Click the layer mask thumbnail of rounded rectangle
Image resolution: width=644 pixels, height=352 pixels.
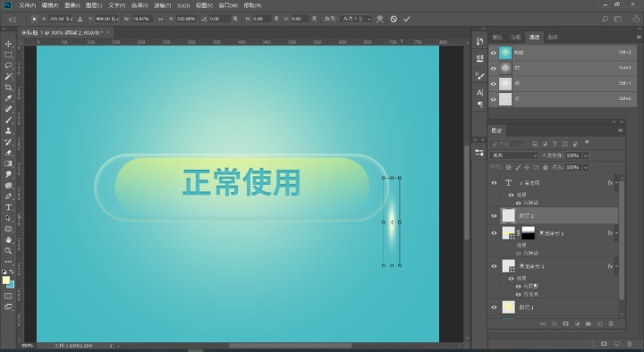coord(529,233)
